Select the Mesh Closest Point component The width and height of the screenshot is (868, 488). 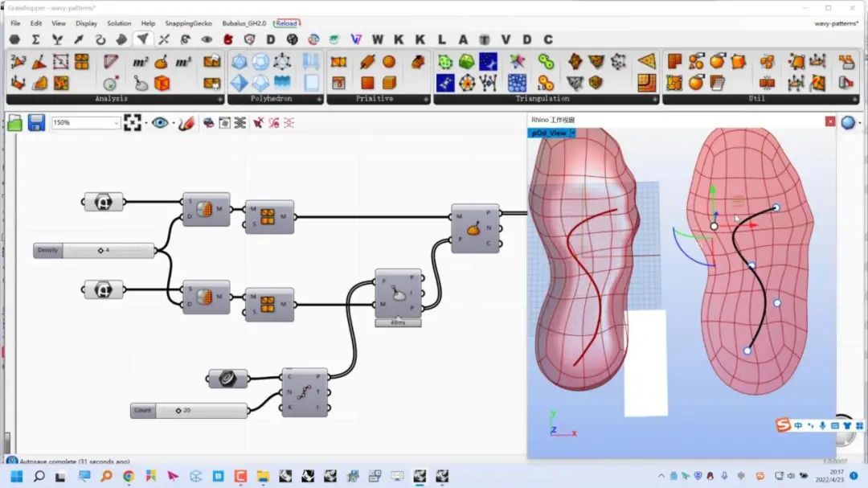coord(398,294)
